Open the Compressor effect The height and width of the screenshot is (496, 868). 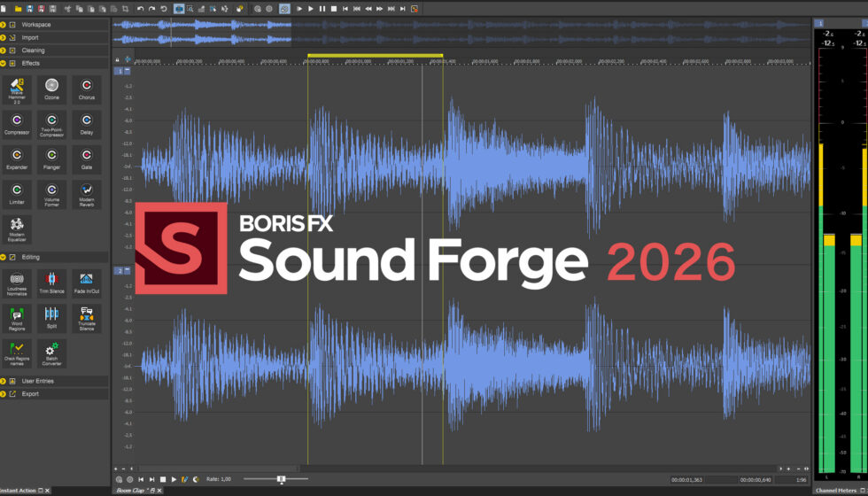17,125
